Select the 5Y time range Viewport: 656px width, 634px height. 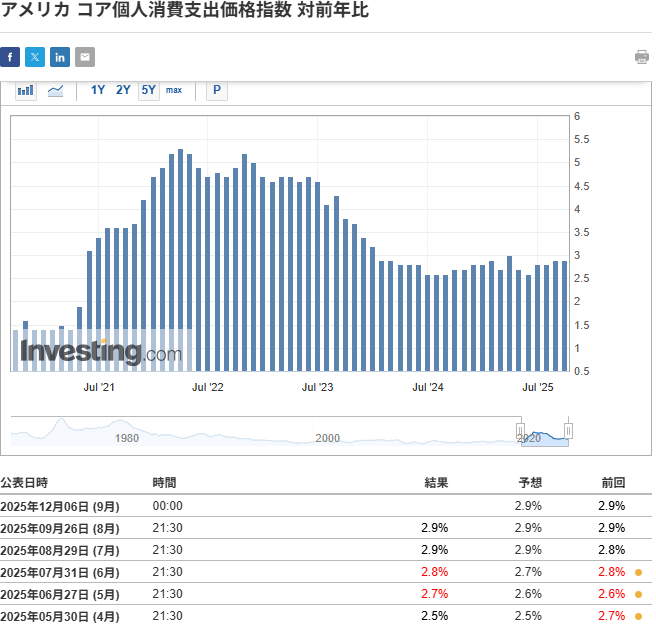(148, 91)
